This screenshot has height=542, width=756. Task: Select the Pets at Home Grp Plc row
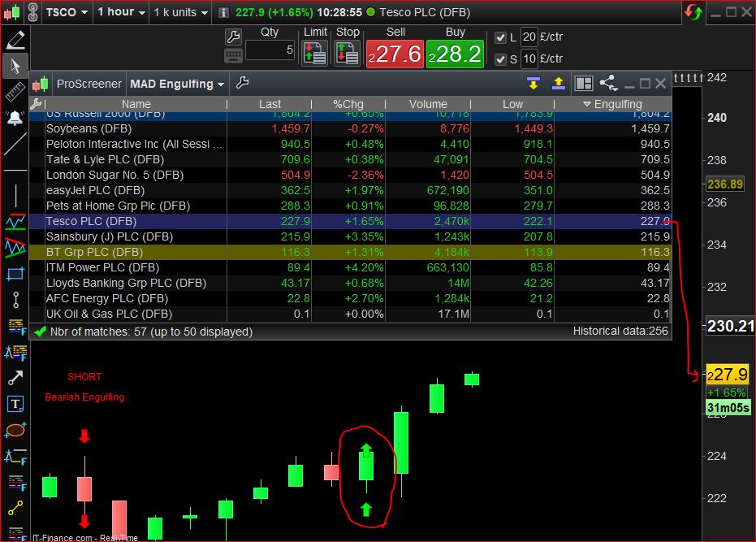click(351, 206)
